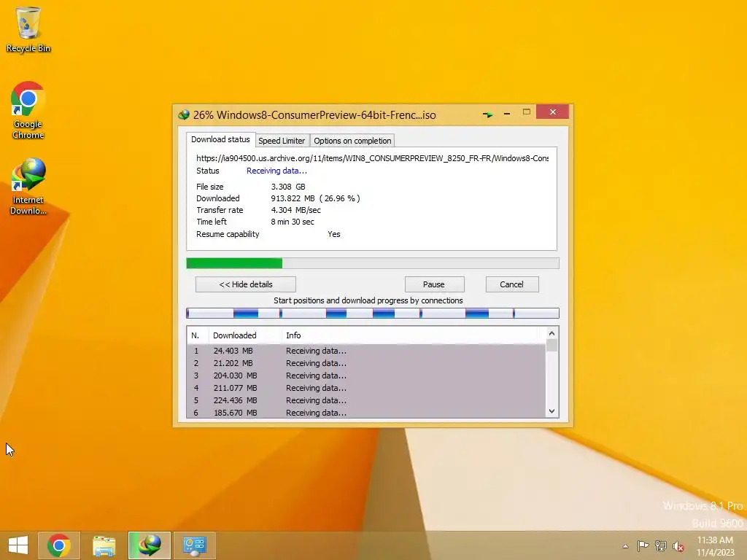The width and height of the screenshot is (747, 560).
Task: Minimize the download dialog
Action: (507, 114)
